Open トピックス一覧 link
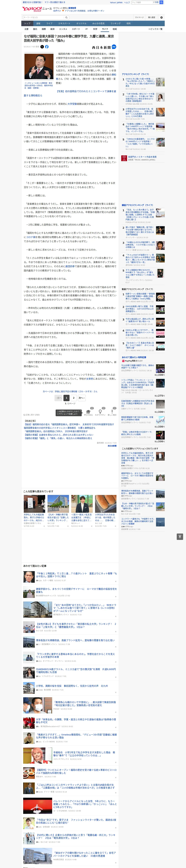Screen dimensions: 186x868 click(155, 29)
